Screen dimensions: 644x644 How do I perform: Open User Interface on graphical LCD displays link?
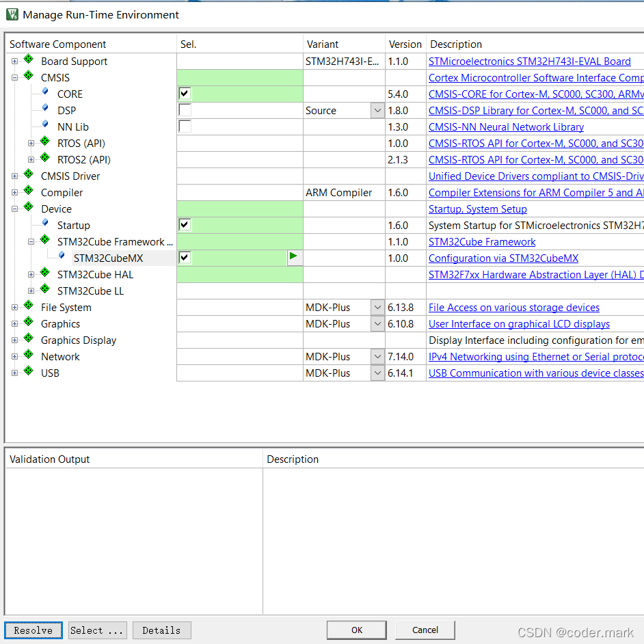tap(519, 324)
